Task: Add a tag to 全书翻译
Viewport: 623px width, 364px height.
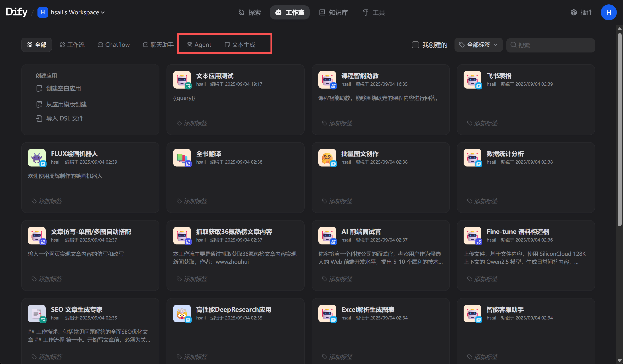Action: [x=192, y=201]
